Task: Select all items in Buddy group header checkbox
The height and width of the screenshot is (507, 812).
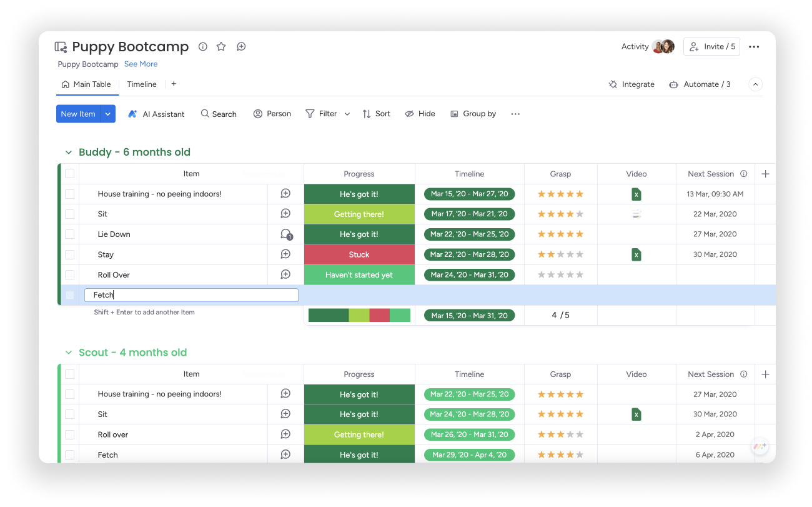Action: tap(69, 174)
